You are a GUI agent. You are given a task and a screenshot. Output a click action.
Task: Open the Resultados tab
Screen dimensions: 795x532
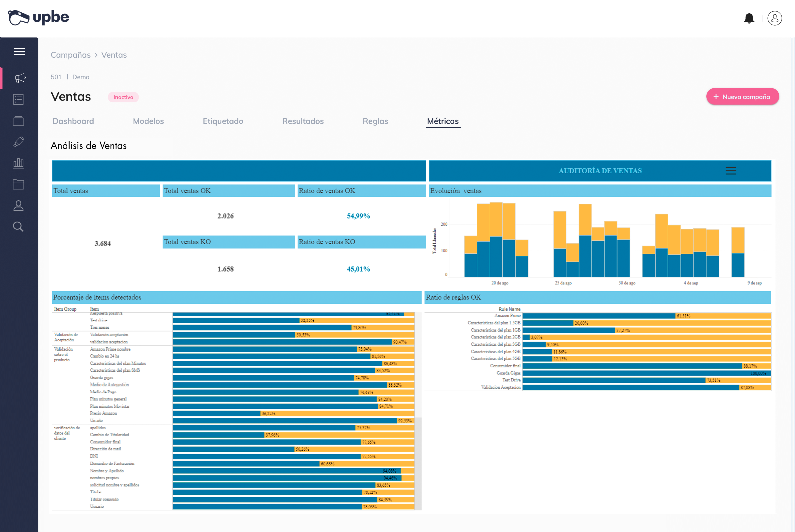coord(303,121)
